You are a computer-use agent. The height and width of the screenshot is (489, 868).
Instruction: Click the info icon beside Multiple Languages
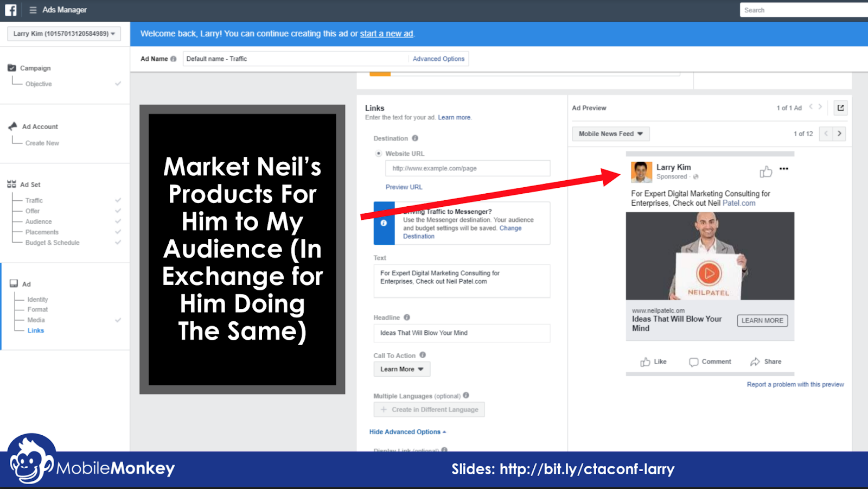pyautogui.click(x=466, y=396)
